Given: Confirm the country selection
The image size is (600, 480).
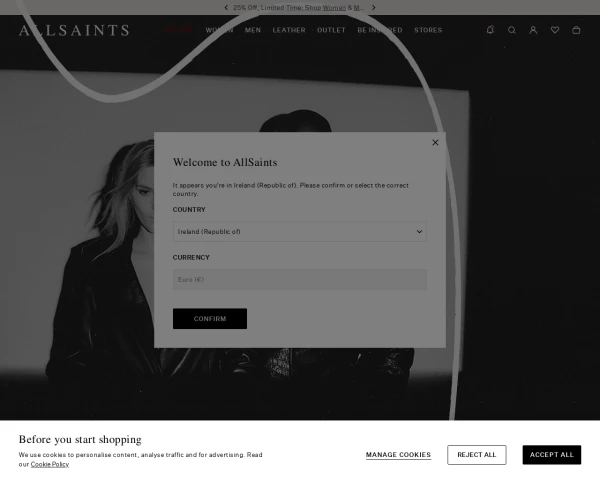Looking at the screenshot, I should pos(210,318).
